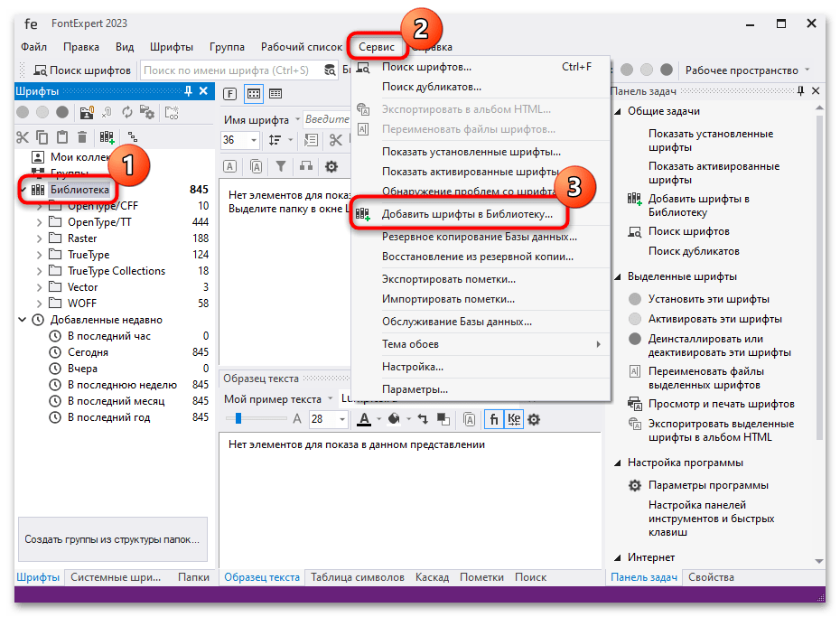Viewport: 840px width, 617px height.
Task: Open the sample size 28 dropdown
Action: point(341,419)
